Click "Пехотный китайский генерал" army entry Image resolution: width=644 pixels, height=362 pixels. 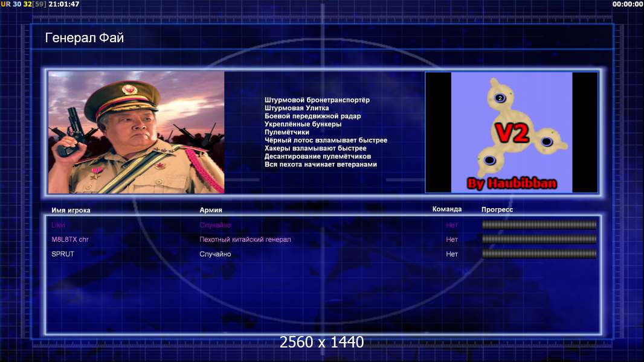click(245, 240)
